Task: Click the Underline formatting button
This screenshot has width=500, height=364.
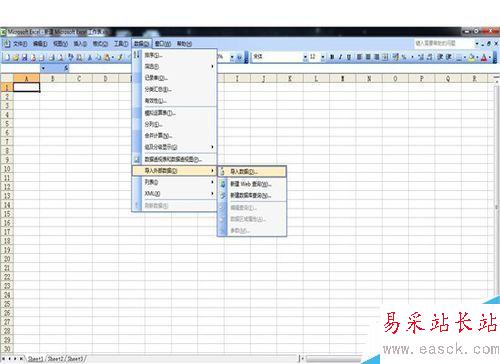Action: [349, 57]
